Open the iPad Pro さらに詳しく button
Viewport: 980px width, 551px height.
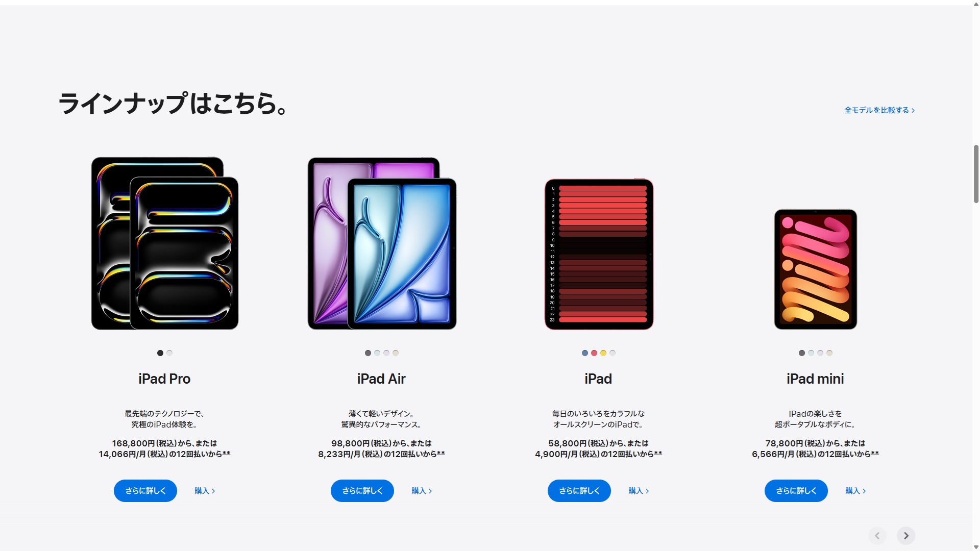tap(145, 491)
